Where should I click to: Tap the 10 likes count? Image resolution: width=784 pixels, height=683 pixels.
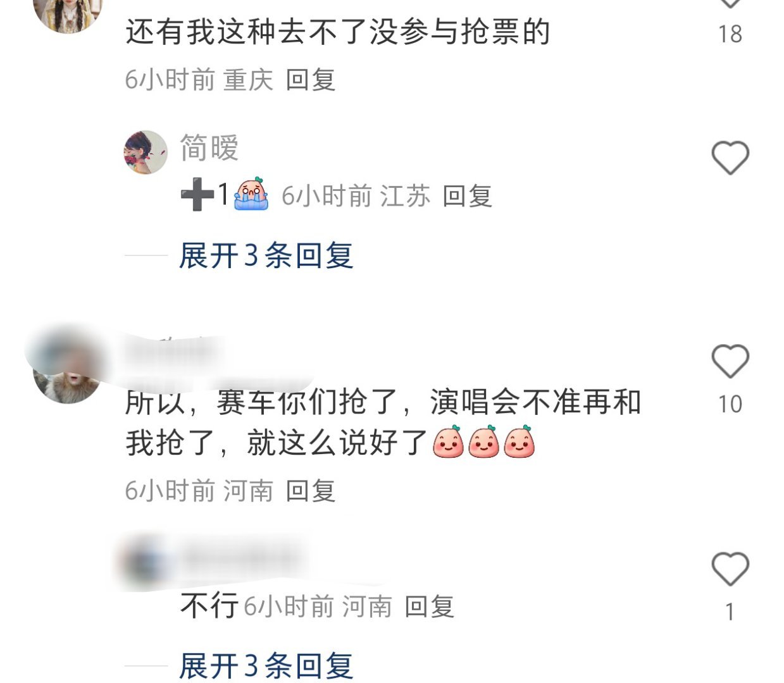tap(730, 404)
